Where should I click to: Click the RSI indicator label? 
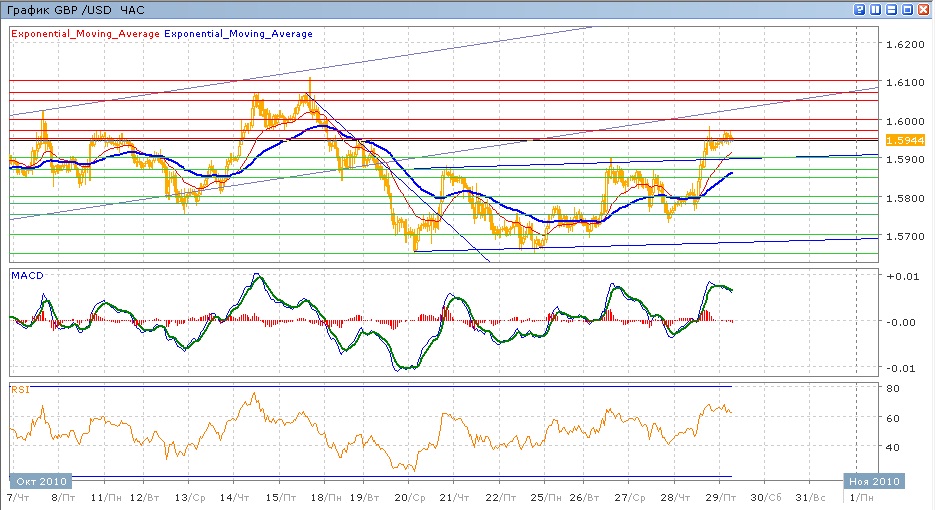coord(20,388)
